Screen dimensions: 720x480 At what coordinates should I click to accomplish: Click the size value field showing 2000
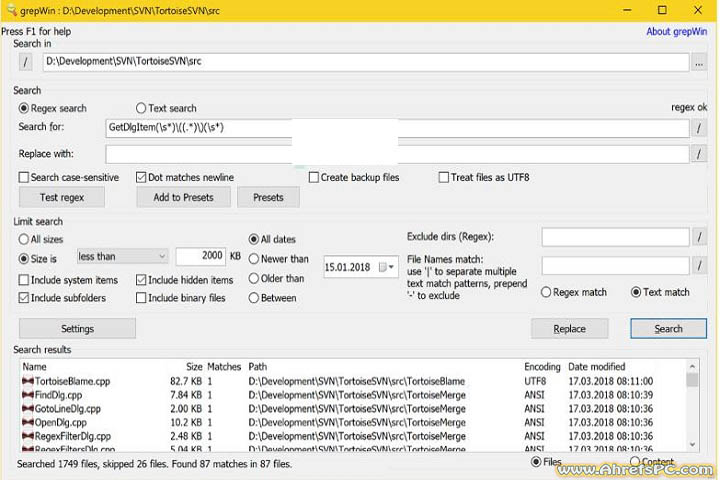click(x=201, y=256)
